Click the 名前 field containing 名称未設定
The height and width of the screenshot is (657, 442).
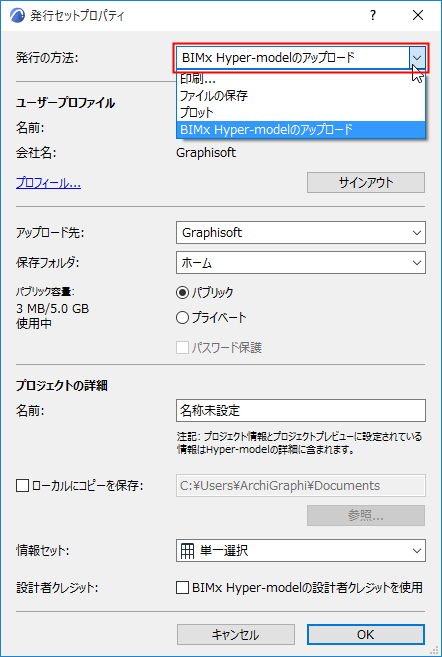[301, 411]
